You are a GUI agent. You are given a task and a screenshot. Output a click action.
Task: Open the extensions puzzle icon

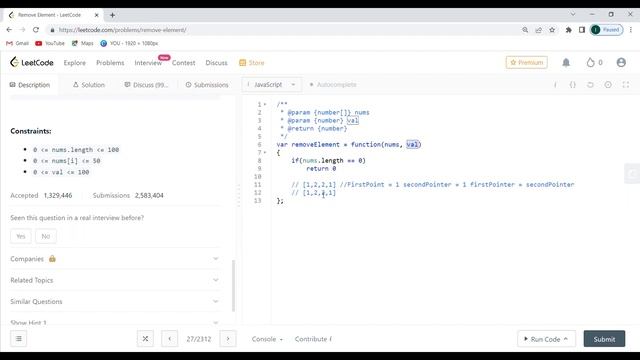pos(568,30)
